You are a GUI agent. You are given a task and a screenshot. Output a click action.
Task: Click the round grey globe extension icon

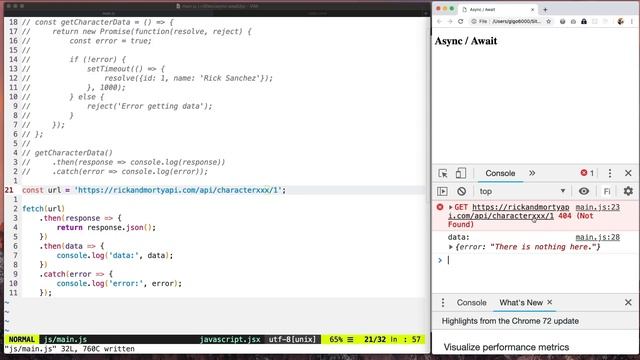[x=562, y=21]
